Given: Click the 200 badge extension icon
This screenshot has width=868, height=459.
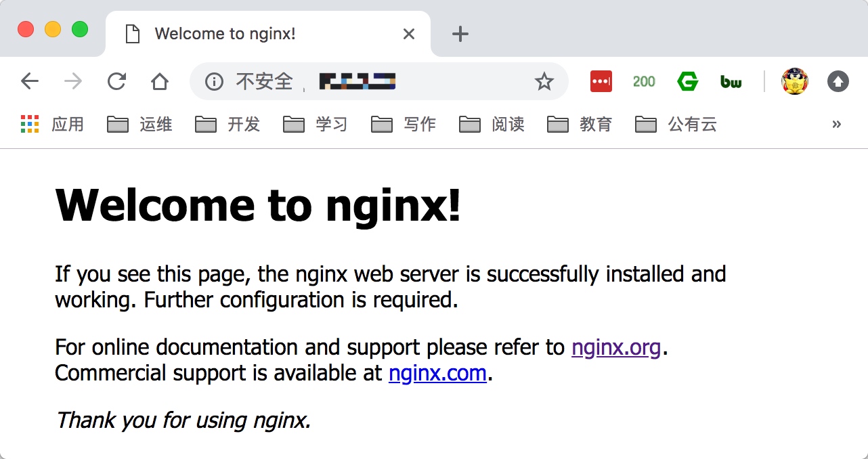Looking at the screenshot, I should [643, 81].
